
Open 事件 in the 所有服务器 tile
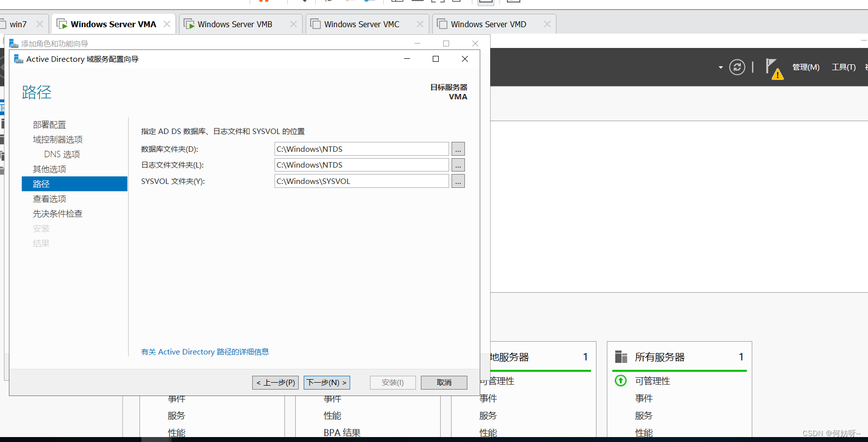pos(644,398)
